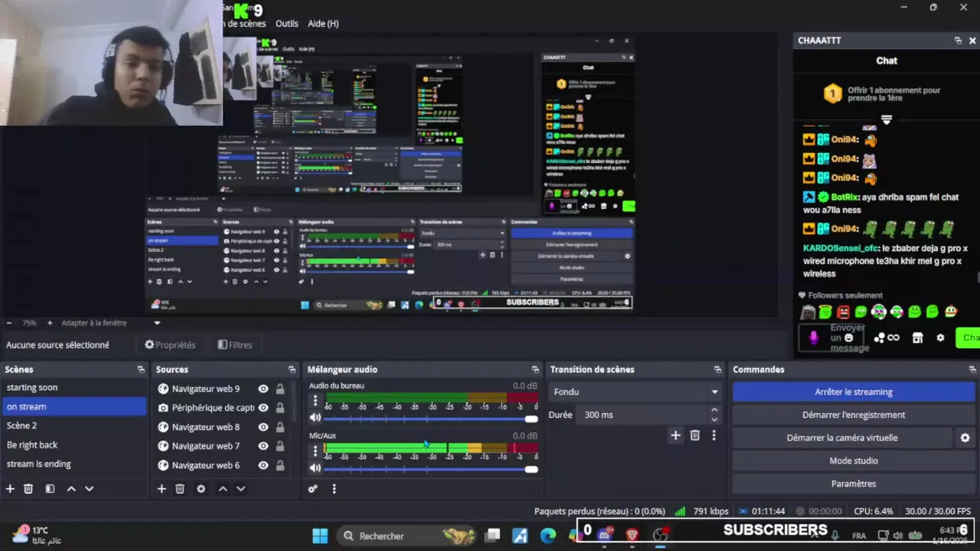Click channel points icon in chat
Screen dimensions: 980x551
[887, 337]
